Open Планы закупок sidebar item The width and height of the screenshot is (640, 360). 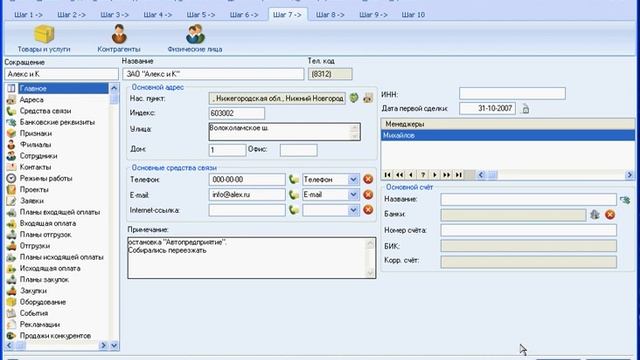(44, 280)
